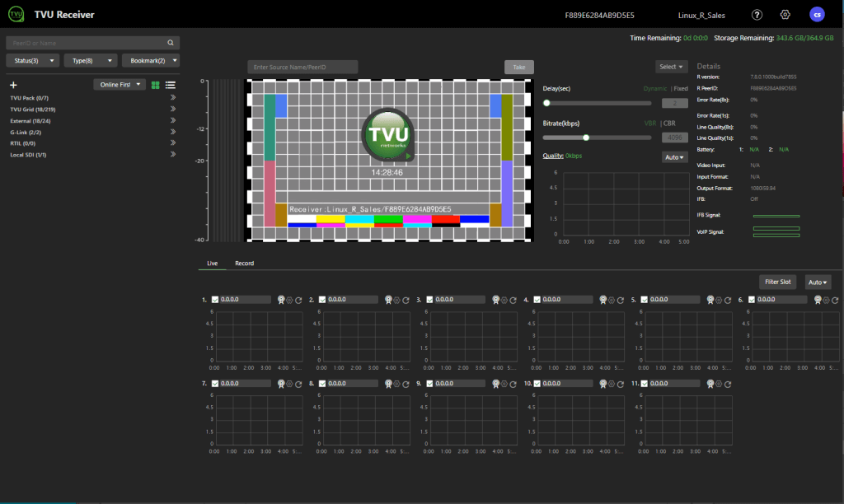This screenshot has width=844, height=504.
Task: Refresh slot 7
Action: (298, 384)
